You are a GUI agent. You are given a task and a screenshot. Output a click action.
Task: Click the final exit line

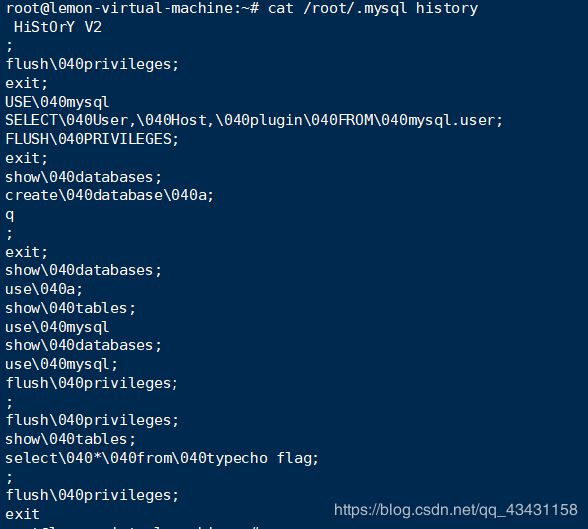click(22, 514)
